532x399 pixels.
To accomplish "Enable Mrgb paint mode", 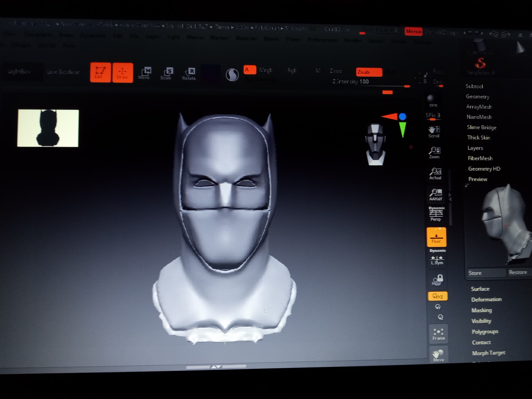I will pos(266,70).
